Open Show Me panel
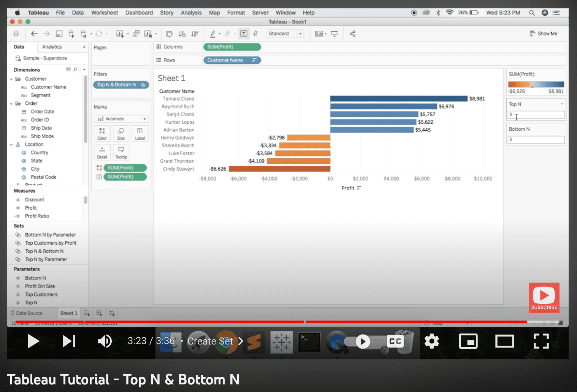577x392 pixels. pos(544,33)
